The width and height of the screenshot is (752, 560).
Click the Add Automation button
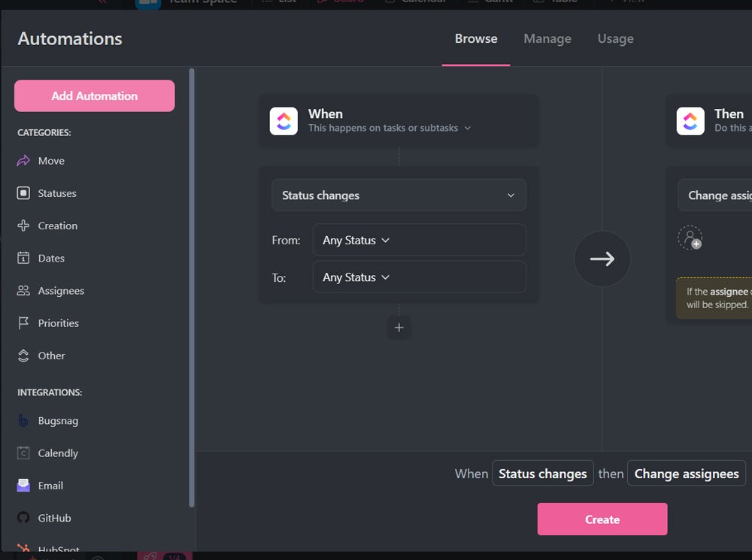pos(95,96)
